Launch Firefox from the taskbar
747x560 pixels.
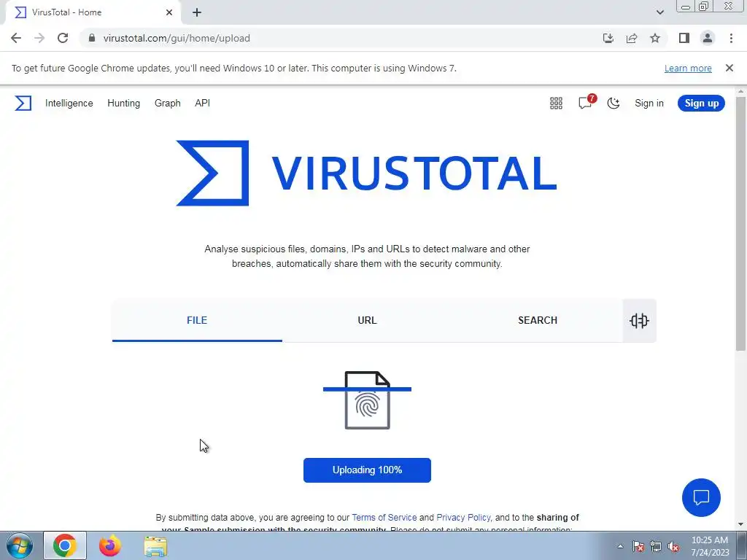click(110, 545)
